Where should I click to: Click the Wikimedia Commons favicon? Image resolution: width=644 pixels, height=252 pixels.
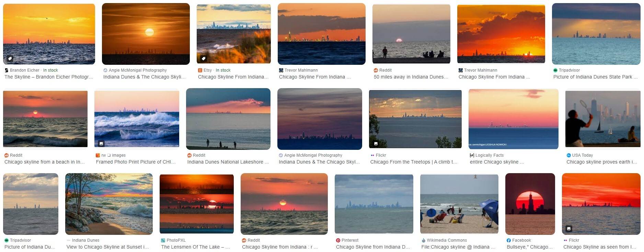point(424,240)
